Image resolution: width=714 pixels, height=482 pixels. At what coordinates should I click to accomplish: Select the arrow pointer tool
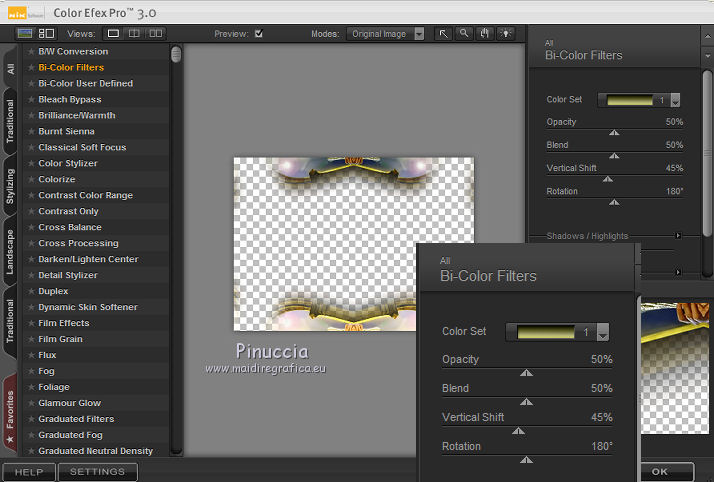[x=443, y=34]
